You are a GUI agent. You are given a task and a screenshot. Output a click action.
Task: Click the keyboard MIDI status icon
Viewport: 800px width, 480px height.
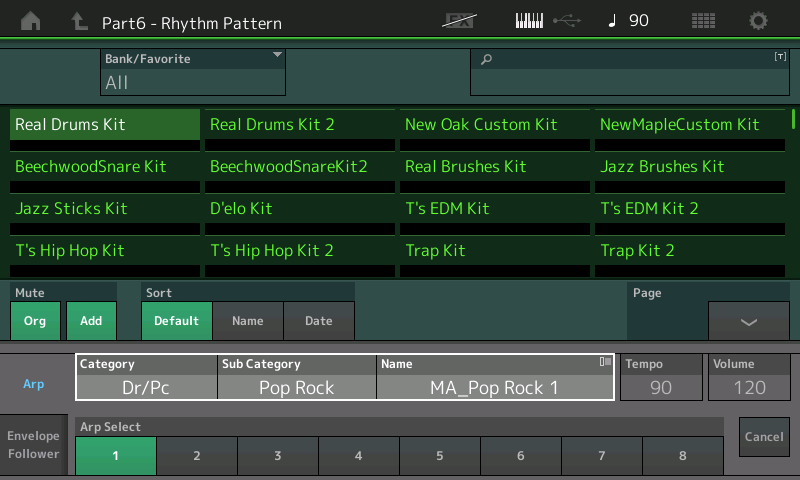531,21
